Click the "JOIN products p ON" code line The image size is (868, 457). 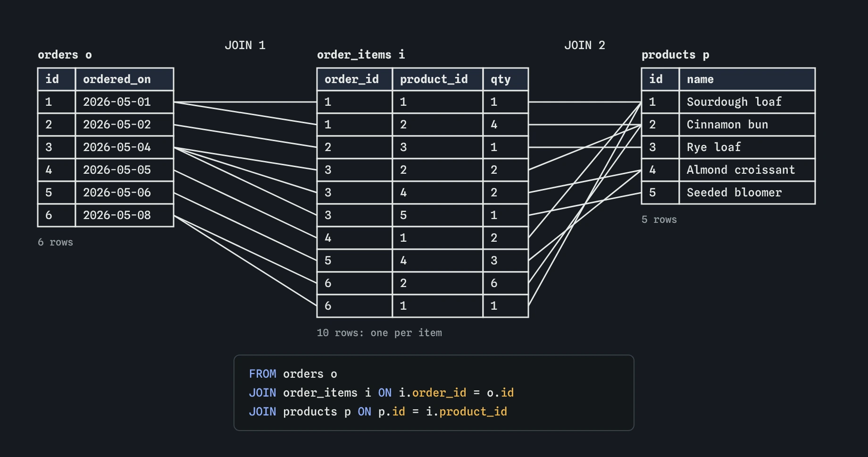378,412
